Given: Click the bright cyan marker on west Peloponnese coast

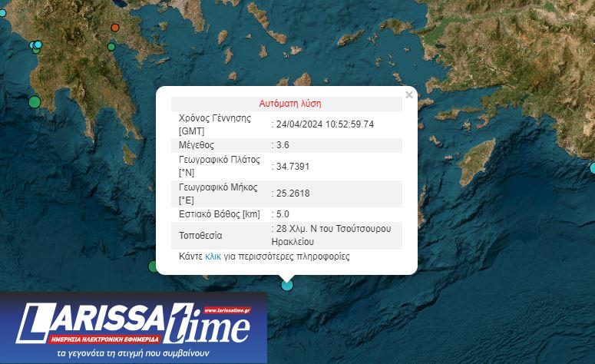Looking at the screenshot, I should point(37,45).
